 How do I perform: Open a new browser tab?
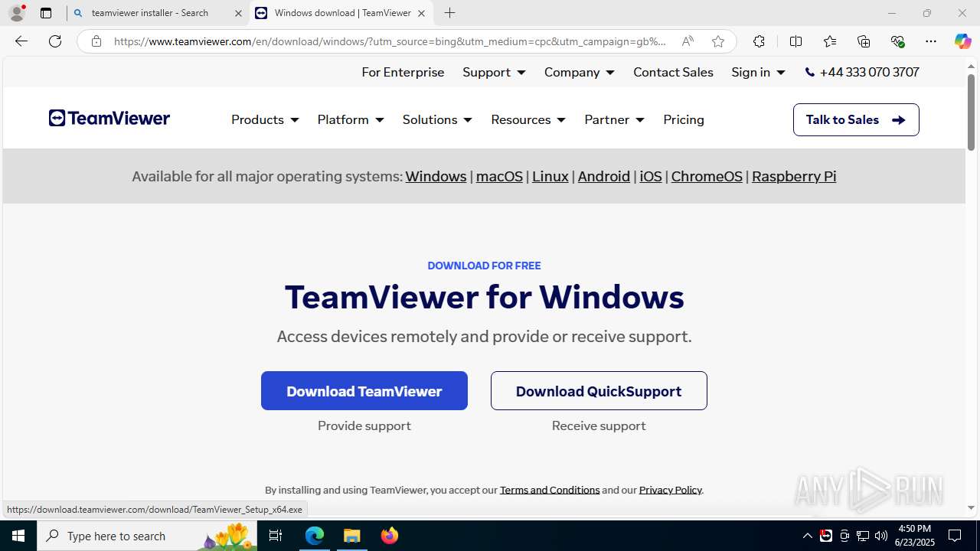[450, 13]
